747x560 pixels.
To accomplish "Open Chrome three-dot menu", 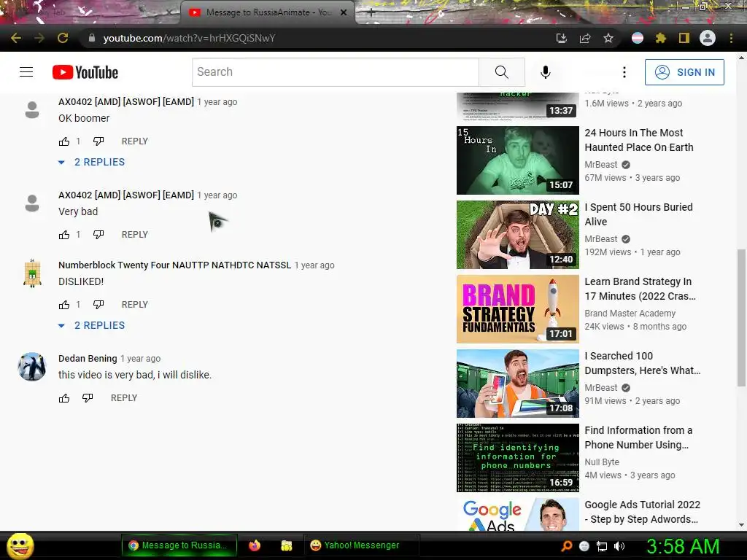I will point(731,38).
